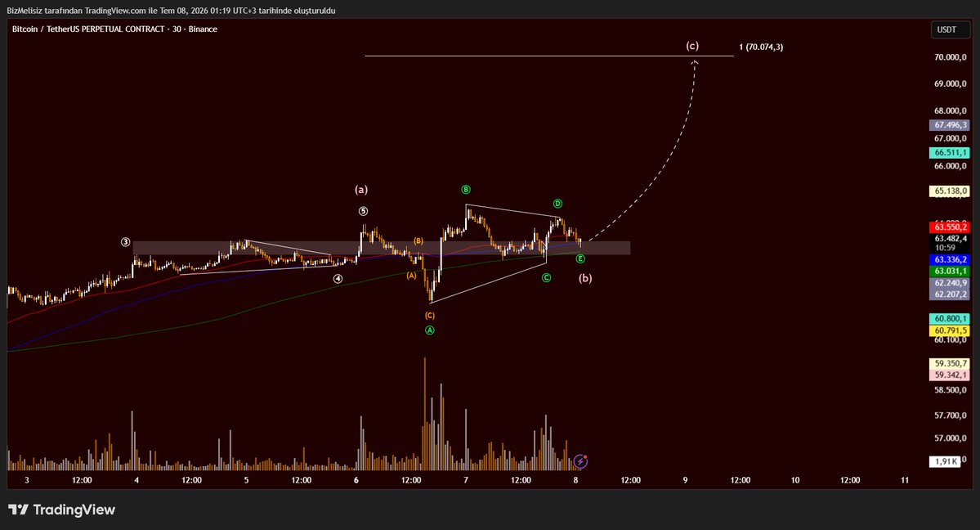Screen dimensions: 980x530
Task: Click the 67.496,3 price tag
Action: 950,125
